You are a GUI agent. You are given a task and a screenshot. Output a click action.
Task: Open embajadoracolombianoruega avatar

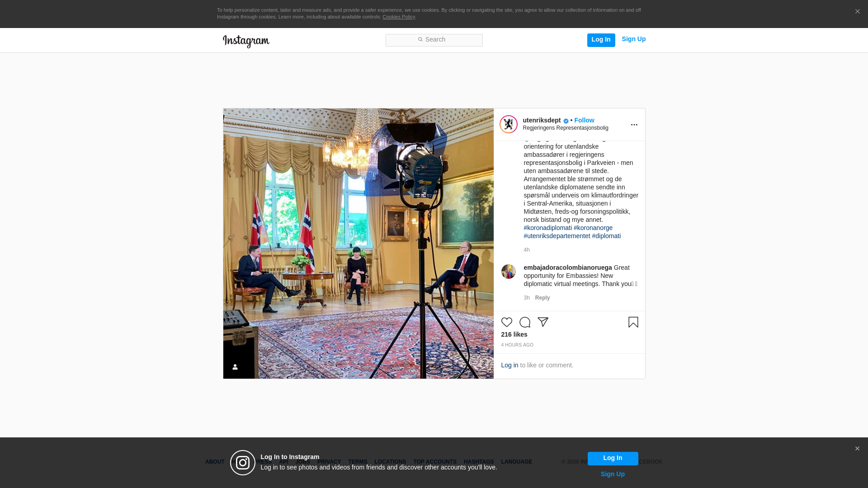pos(508,272)
